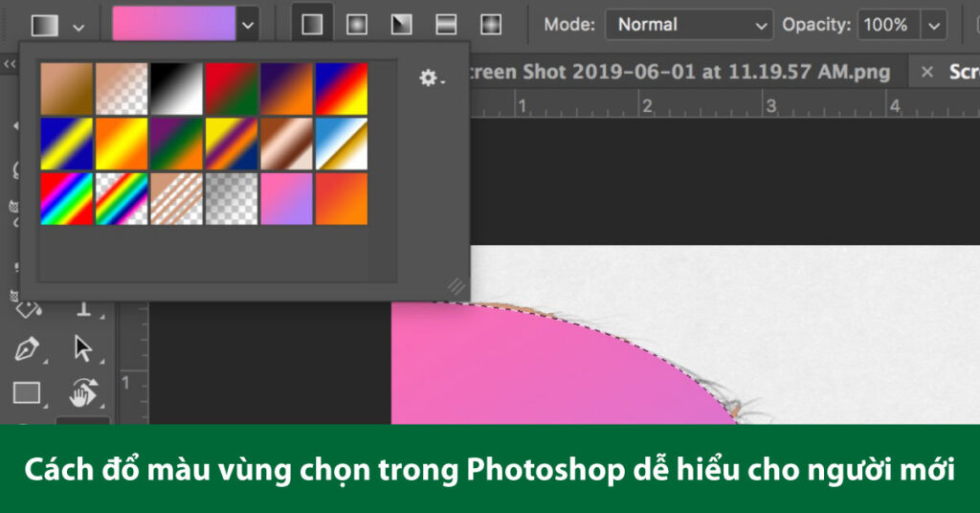Viewport: 980px width, 513px height.
Task: Pick the brown copper foreground-to-background gradient
Action: pyautogui.click(x=66, y=89)
